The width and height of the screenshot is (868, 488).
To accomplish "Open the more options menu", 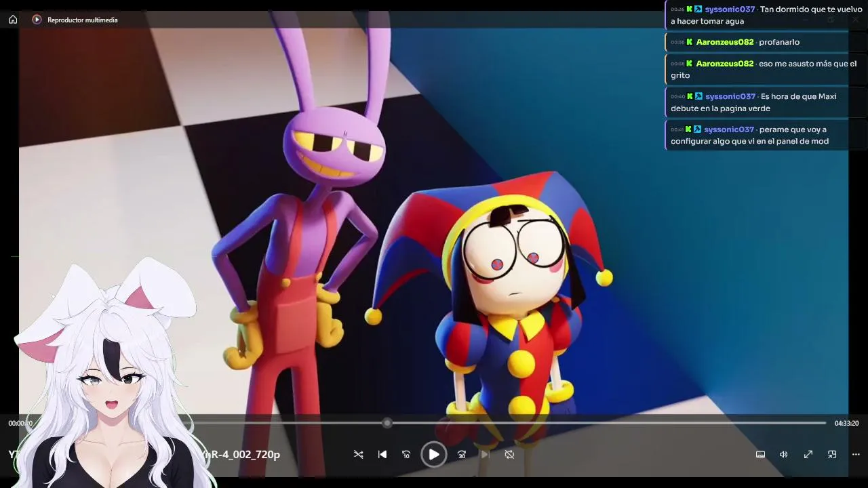I will click(x=856, y=455).
